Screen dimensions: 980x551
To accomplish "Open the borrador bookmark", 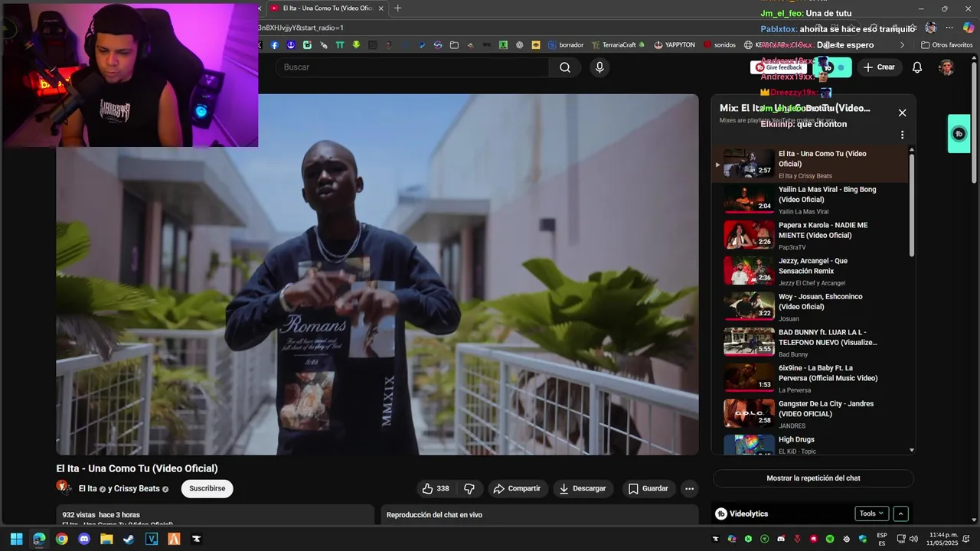I will coord(566,45).
